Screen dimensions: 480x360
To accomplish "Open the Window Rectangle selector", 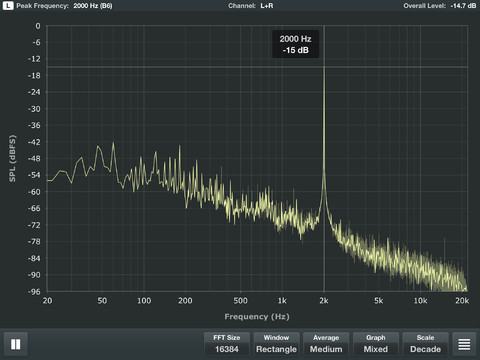I will (276, 344).
